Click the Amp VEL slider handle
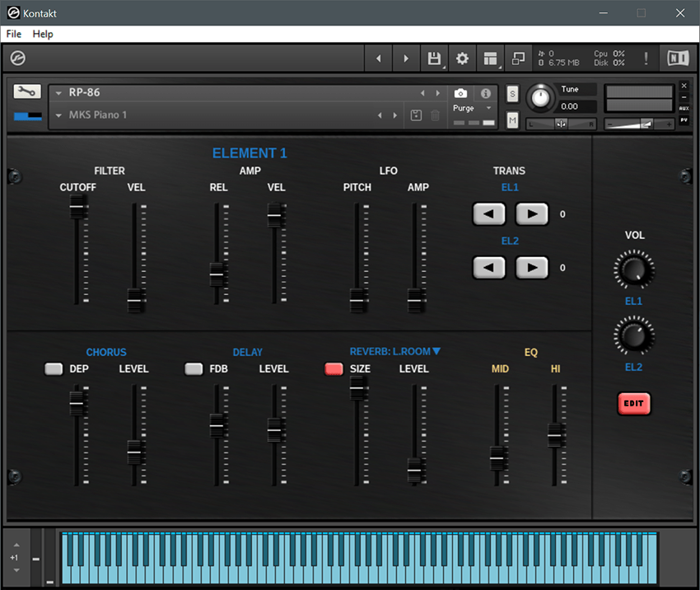 click(x=275, y=215)
